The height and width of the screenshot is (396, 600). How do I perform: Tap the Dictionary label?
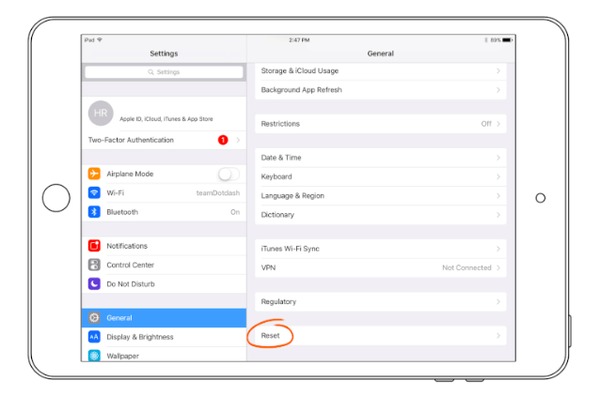pos(277,215)
